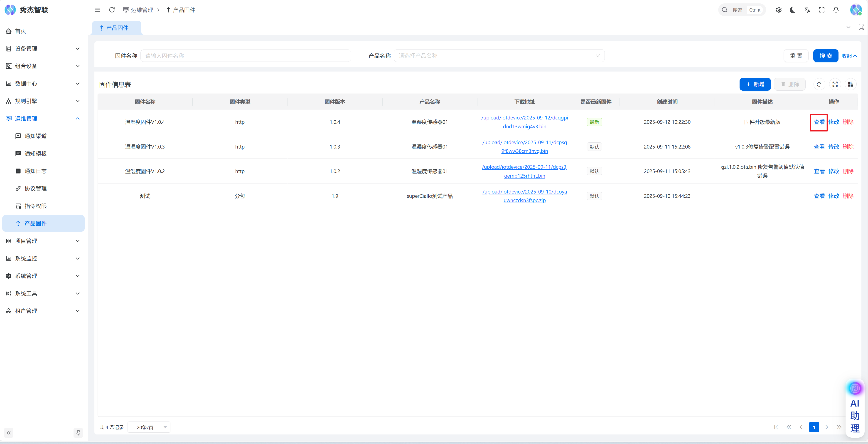Image resolution: width=868 pixels, height=444 pixels.
Task: Click the 固件名称 input field
Action: pos(245,56)
